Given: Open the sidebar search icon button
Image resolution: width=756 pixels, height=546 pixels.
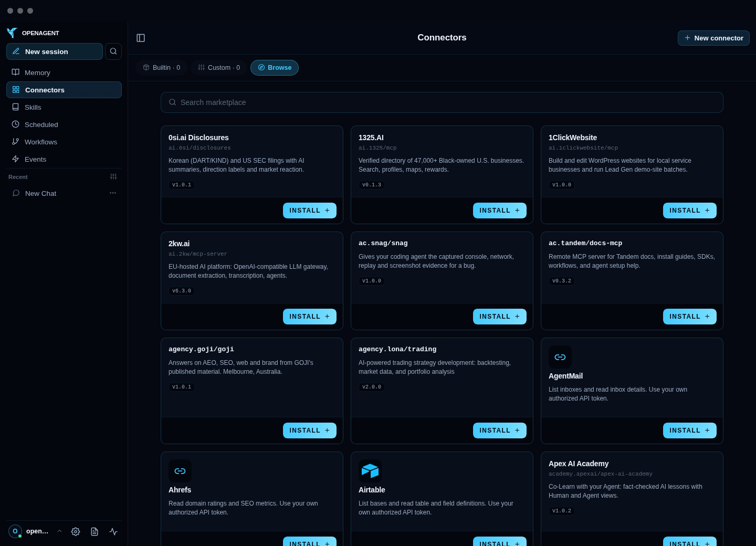Looking at the screenshot, I should (113, 51).
